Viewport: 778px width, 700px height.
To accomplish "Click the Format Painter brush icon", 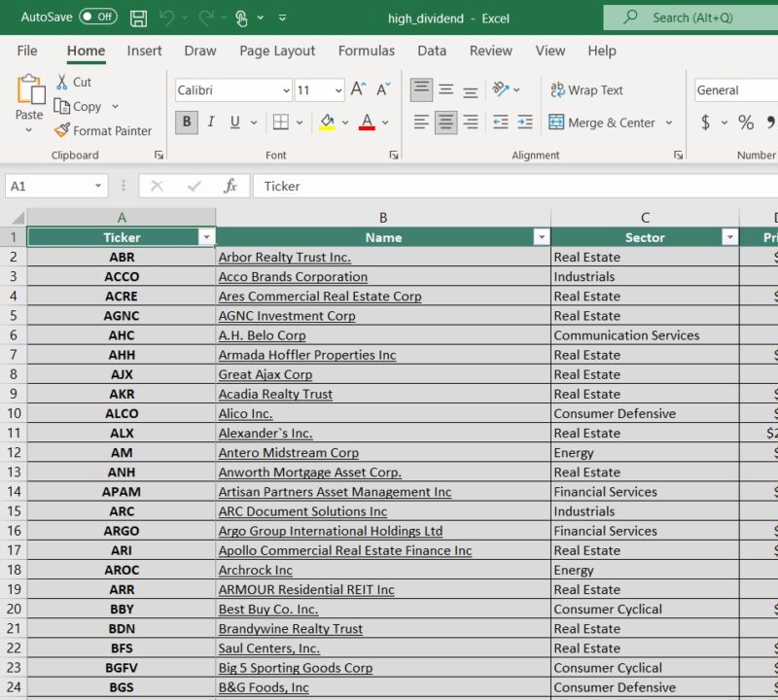I will [62, 130].
